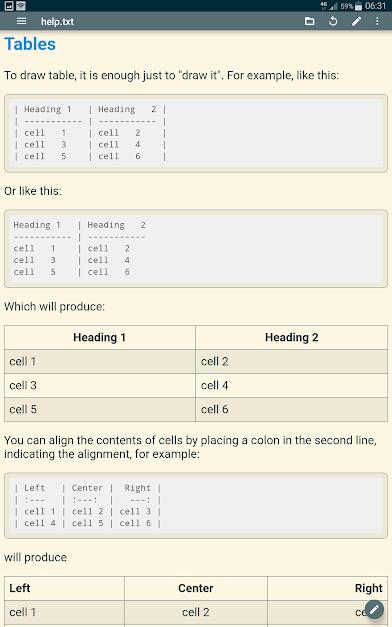392x627 pixels.
Task: Tap the floating round edit button
Action: (374, 609)
